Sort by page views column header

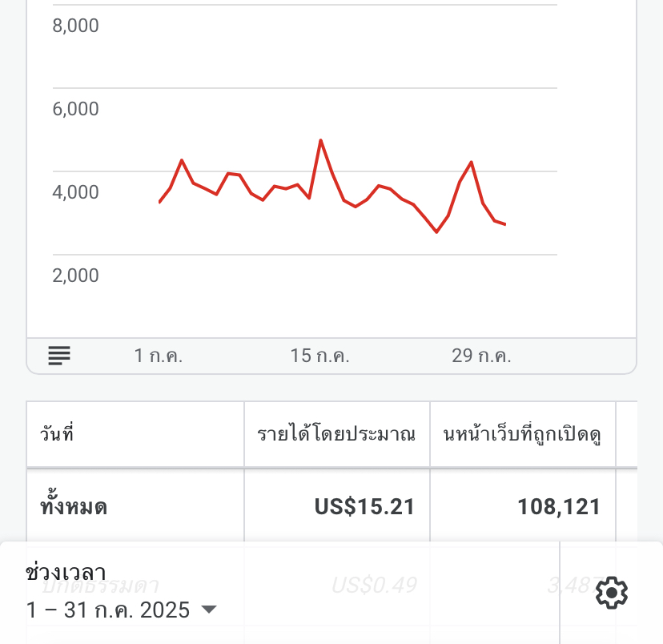click(x=522, y=434)
